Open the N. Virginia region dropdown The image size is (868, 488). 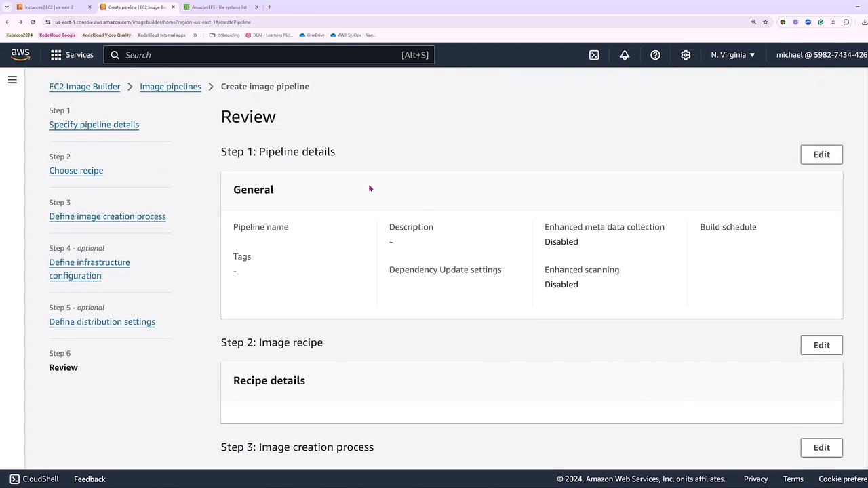tap(733, 55)
